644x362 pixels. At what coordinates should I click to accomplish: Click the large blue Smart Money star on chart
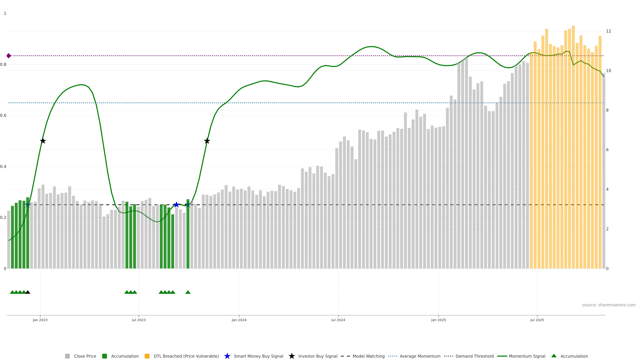coord(176,205)
